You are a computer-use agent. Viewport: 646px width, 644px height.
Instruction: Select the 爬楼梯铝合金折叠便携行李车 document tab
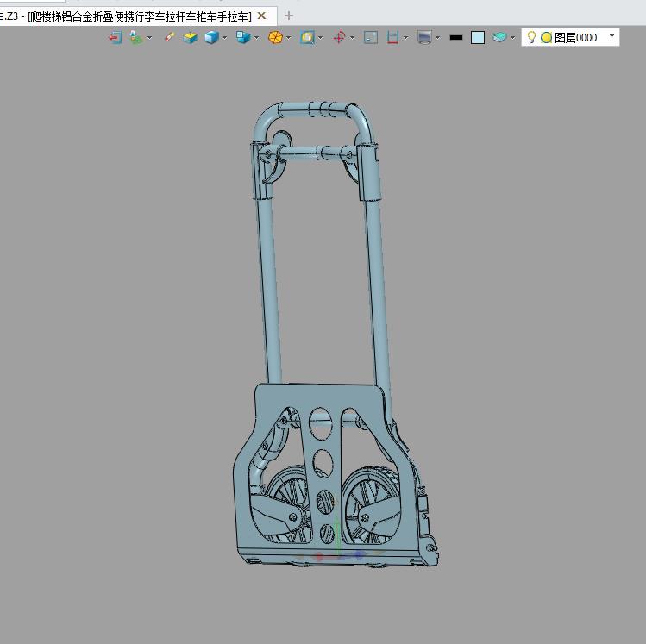(139, 16)
